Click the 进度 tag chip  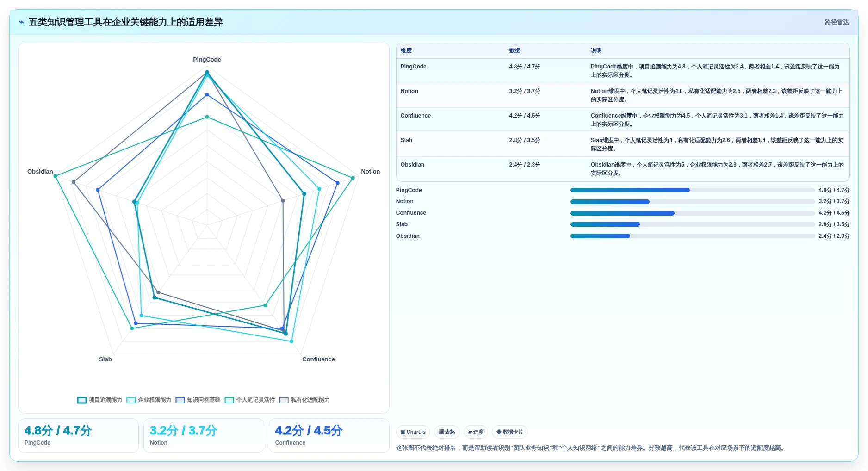[x=476, y=432]
